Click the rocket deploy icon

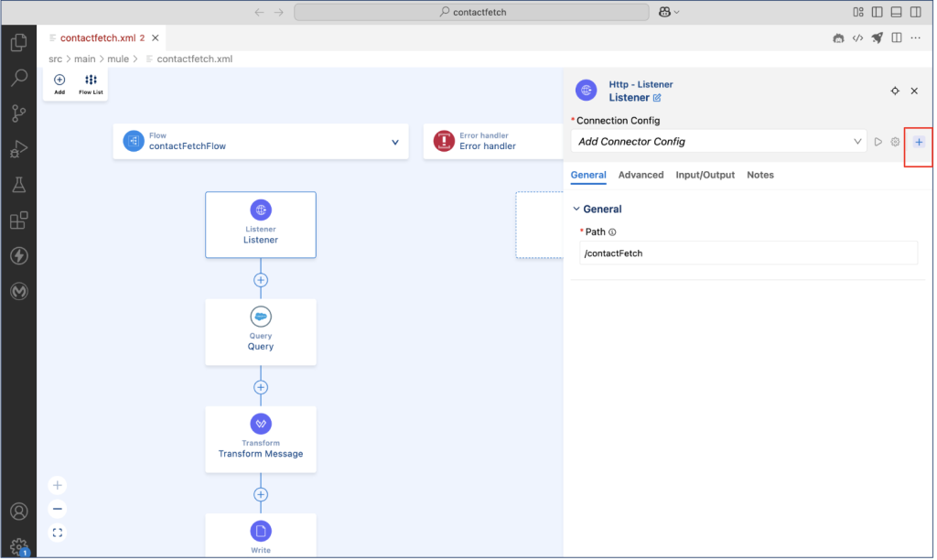point(877,38)
